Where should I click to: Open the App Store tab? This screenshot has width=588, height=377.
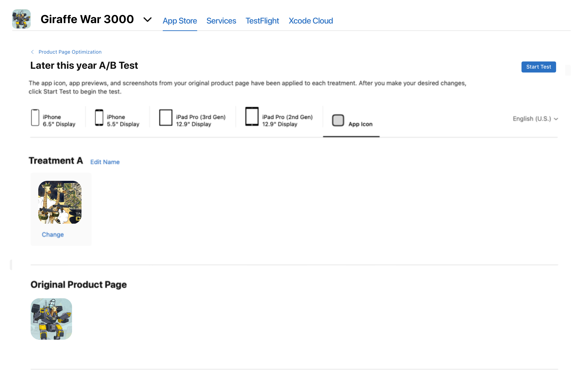click(x=180, y=21)
